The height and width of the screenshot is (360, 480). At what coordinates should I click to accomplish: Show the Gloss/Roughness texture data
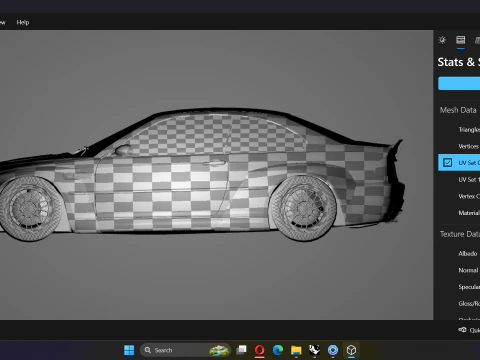pos(459,303)
